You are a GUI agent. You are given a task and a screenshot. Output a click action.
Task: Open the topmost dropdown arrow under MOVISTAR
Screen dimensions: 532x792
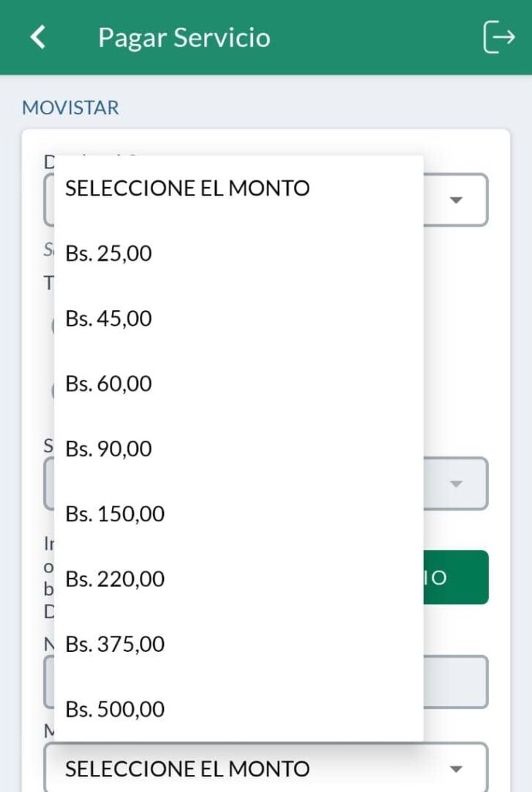[456, 200]
